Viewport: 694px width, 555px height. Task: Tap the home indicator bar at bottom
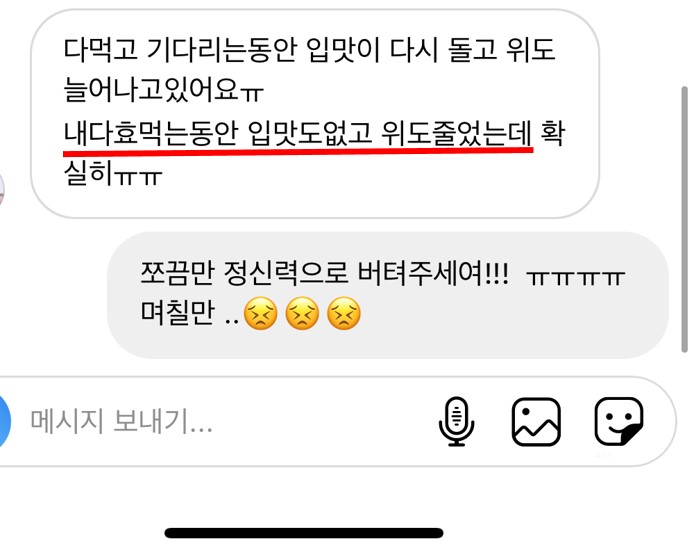pyautogui.click(x=304, y=532)
